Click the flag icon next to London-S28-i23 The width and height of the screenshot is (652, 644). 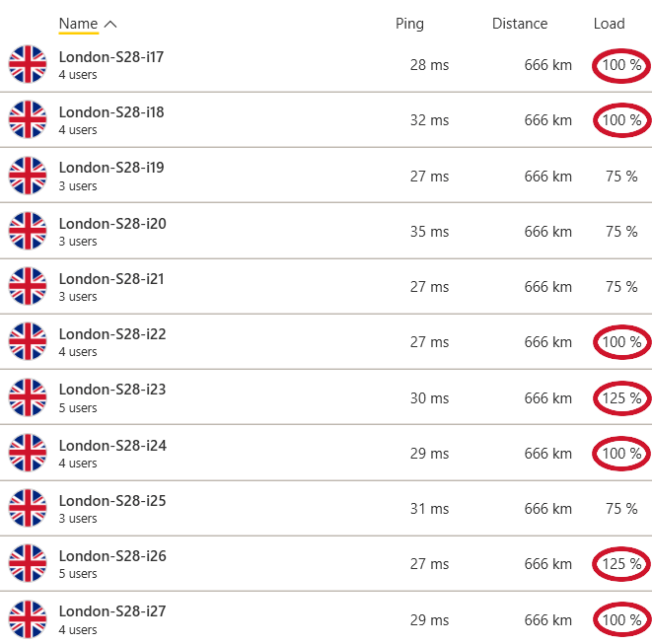[28, 397]
